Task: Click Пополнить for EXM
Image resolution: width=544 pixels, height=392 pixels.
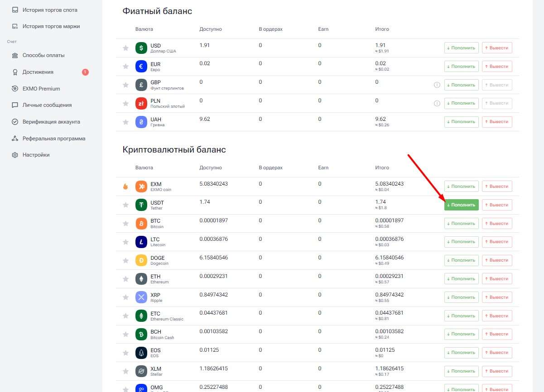Action: (x=461, y=186)
